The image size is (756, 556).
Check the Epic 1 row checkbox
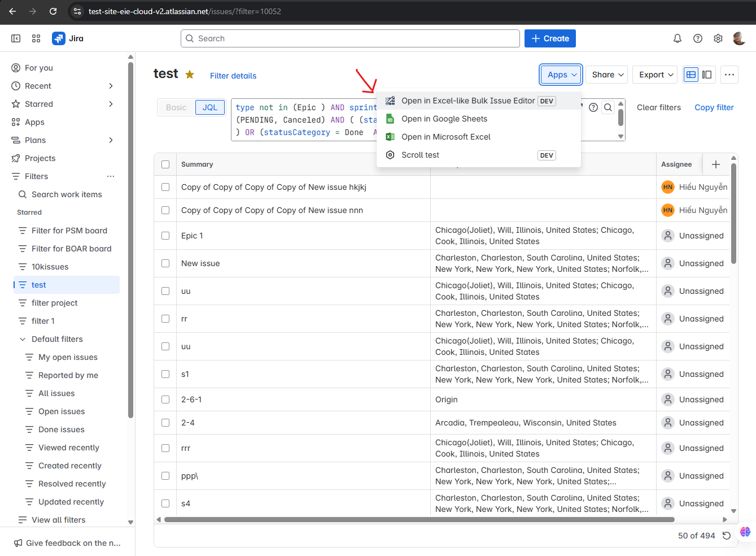(x=165, y=235)
